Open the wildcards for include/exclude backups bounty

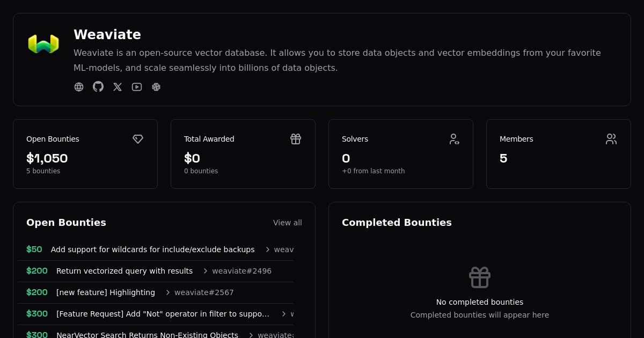pos(152,249)
